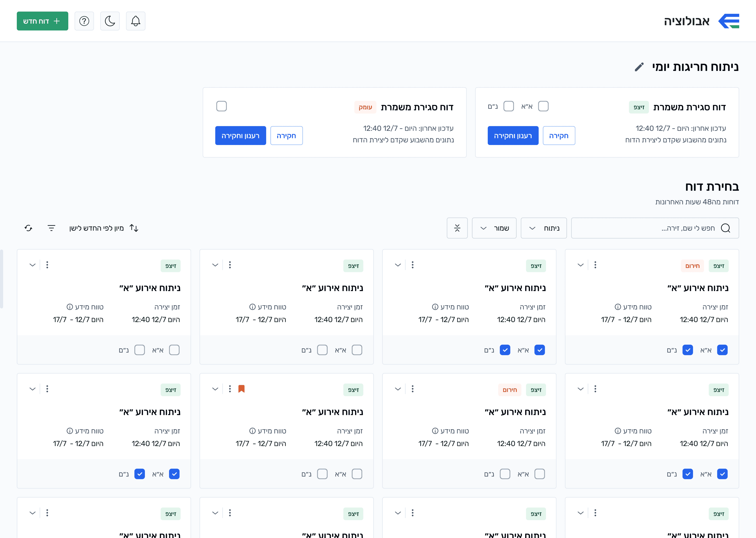
Task: Open the ניתוח dropdown filter
Action: pyautogui.click(x=544, y=228)
